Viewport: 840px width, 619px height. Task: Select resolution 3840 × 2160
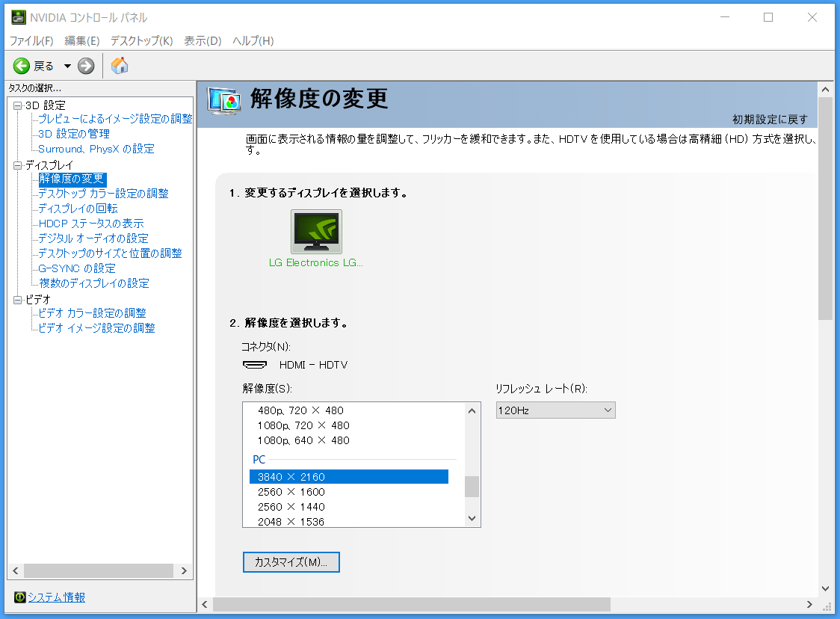pos(349,477)
